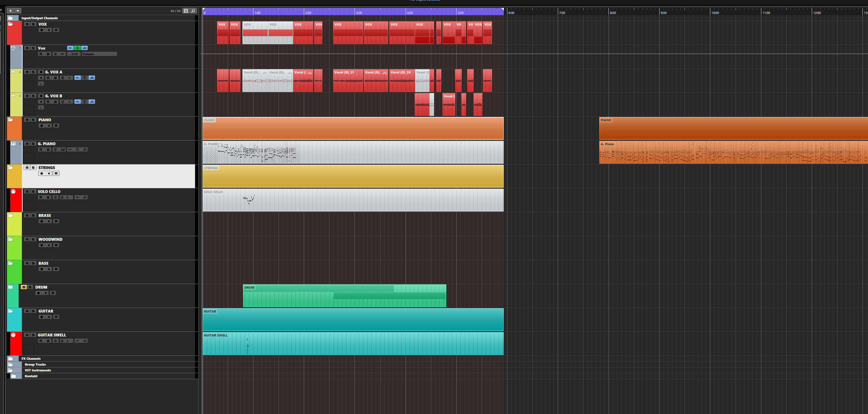Click the G. PIANO instrument track keyboard icon
This screenshot has height=414, width=868.
[x=13, y=143]
